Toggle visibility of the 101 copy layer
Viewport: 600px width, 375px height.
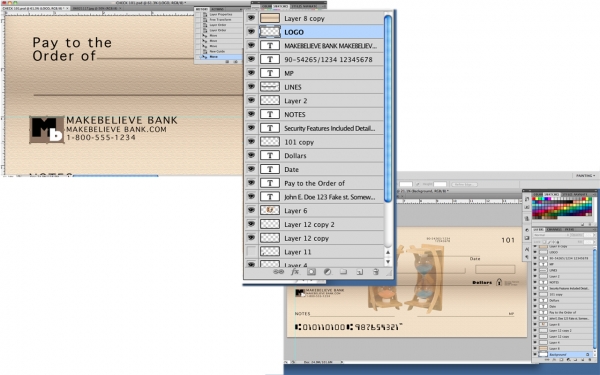pos(251,142)
